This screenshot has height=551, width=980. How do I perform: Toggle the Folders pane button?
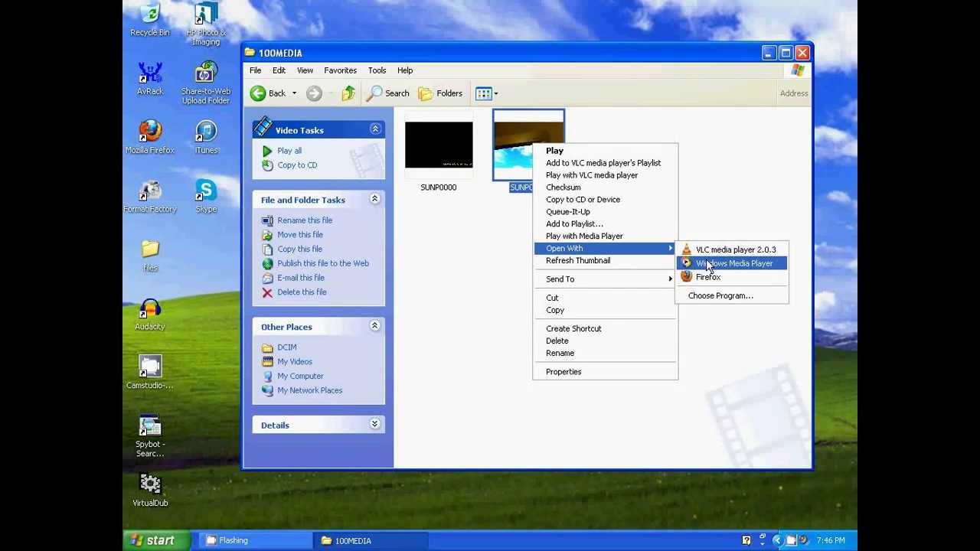pos(440,93)
